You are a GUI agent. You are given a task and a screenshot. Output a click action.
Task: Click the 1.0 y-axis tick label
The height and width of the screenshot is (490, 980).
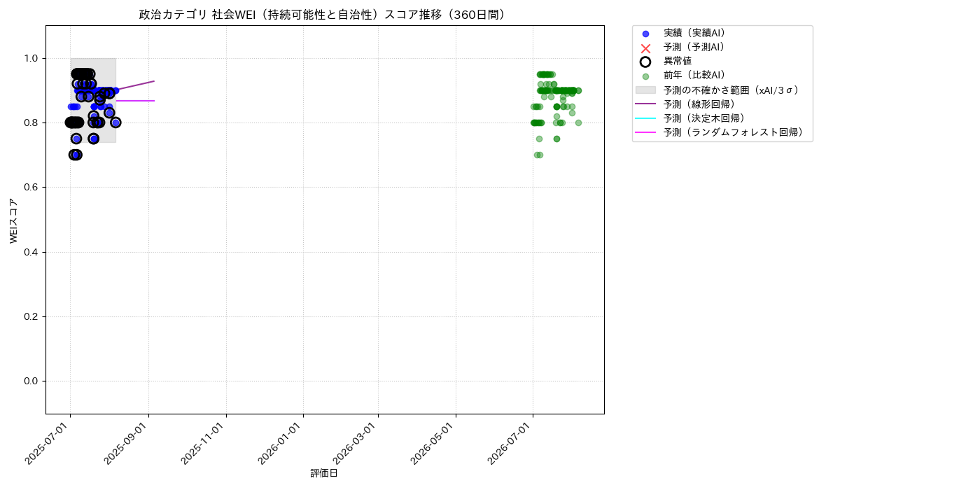click(x=32, y=58)
